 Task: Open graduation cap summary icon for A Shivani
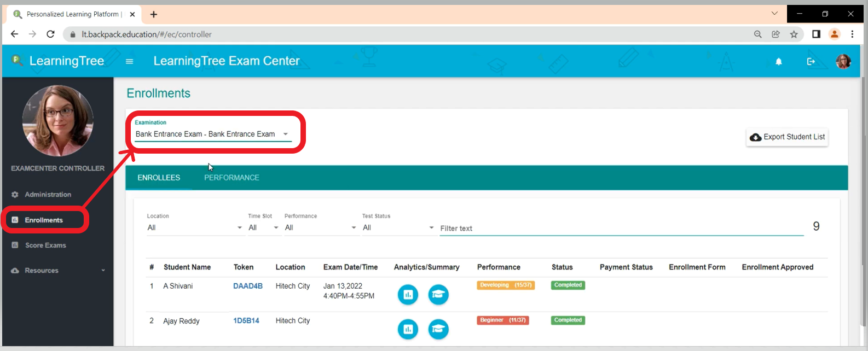click(438, 295)
